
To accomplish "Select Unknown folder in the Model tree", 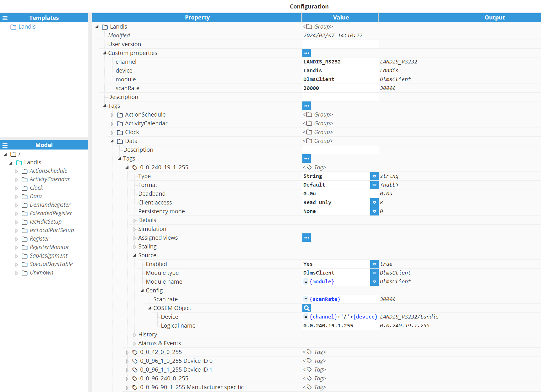I will click(41, 273).
